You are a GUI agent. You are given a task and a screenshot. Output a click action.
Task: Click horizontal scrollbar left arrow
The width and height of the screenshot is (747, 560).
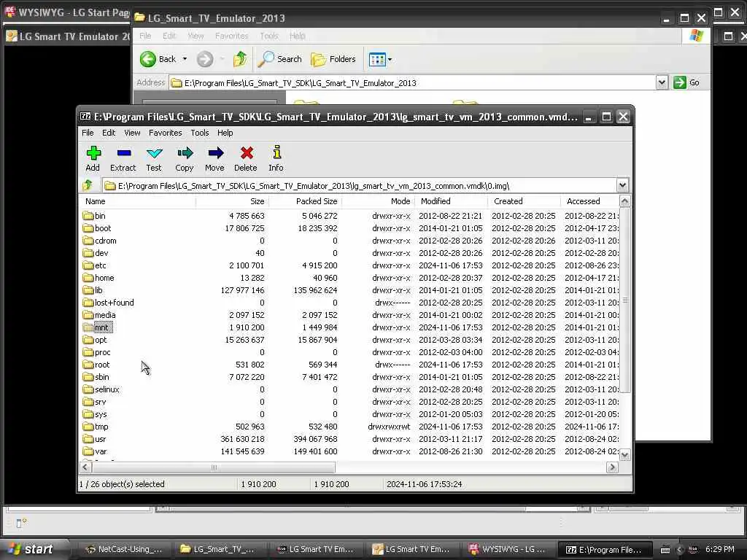(x=85, y=467)
